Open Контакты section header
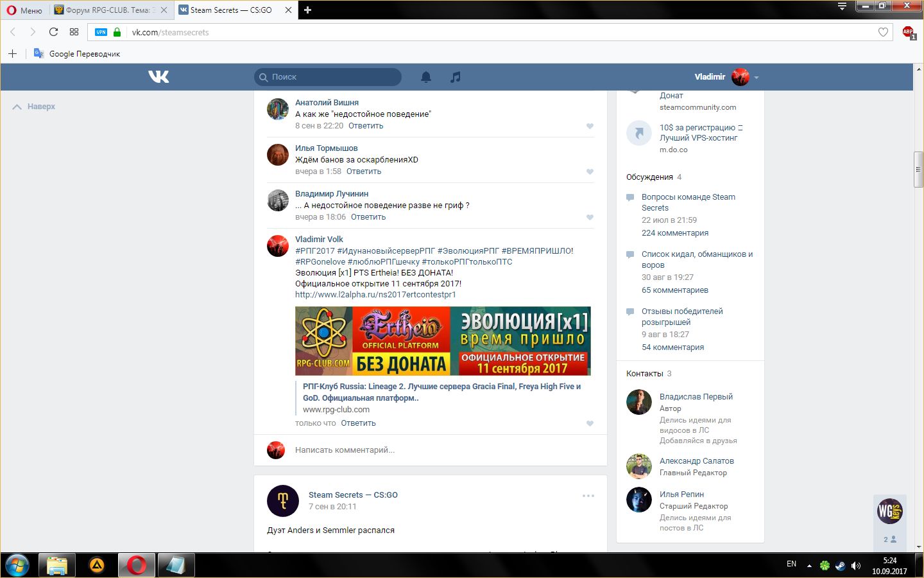924x578 pixels. (x=645, y=374)
